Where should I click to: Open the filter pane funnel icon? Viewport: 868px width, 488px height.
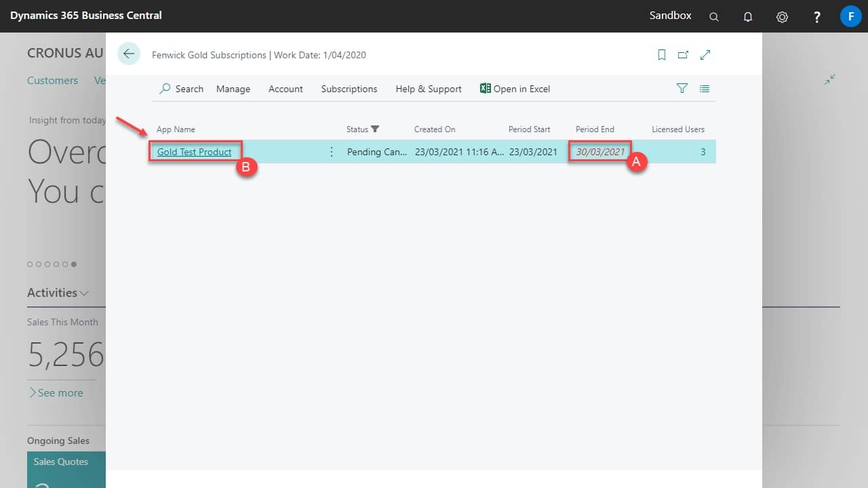(x=682, y=89)
